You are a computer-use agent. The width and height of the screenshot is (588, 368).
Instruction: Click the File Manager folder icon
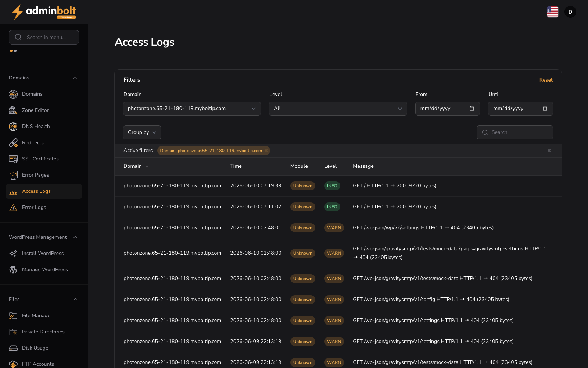(x=13, y=316)
